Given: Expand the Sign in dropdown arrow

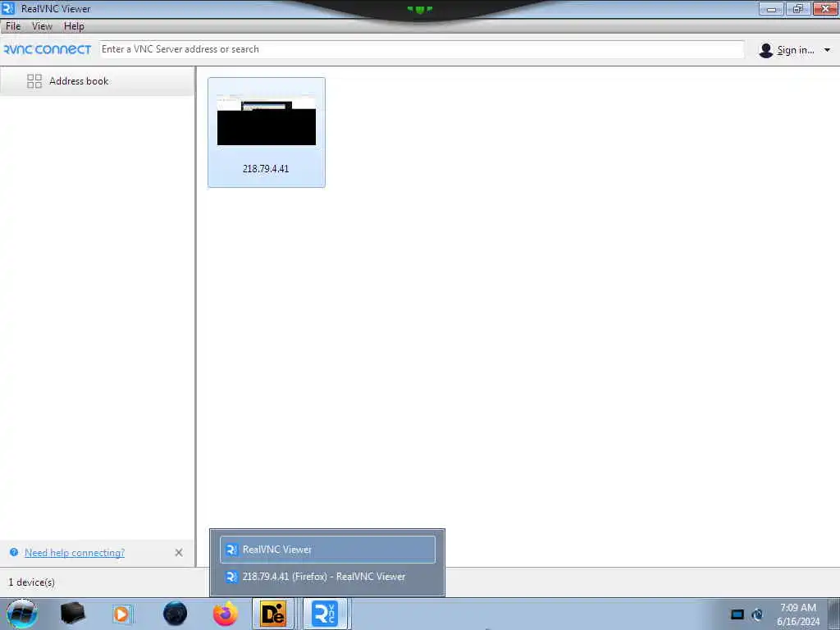Looking at the screenshot, I should click(827, 50).
